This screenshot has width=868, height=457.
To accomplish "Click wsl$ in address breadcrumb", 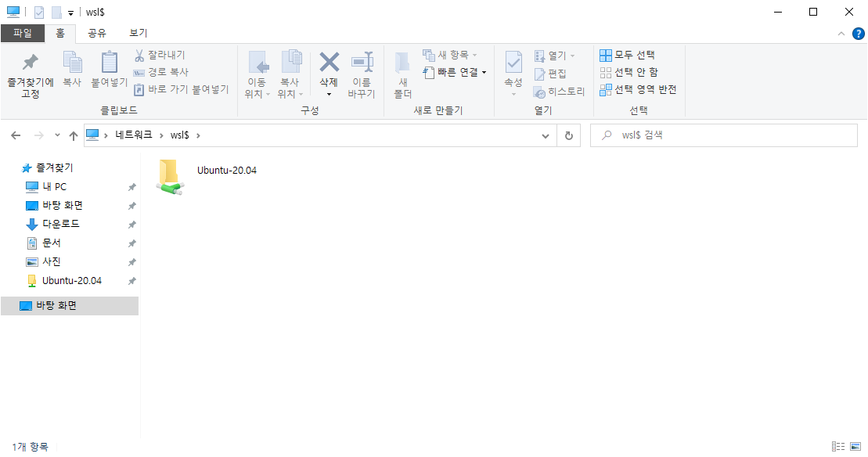I will pyautogui.click(x=180, y=135).
